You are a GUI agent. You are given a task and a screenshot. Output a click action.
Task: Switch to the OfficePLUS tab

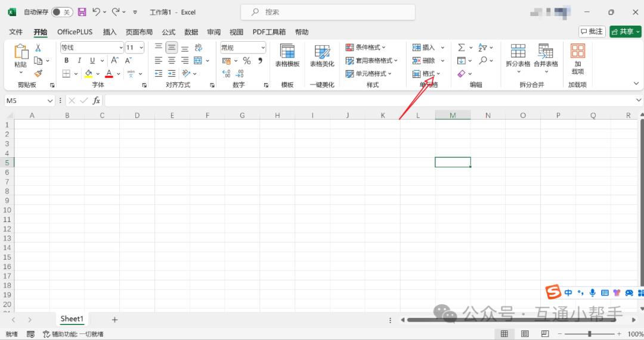[75, 32]
